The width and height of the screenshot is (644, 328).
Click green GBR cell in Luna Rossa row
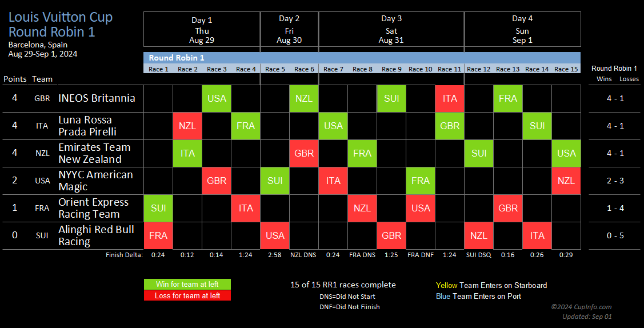click(450, 126)
